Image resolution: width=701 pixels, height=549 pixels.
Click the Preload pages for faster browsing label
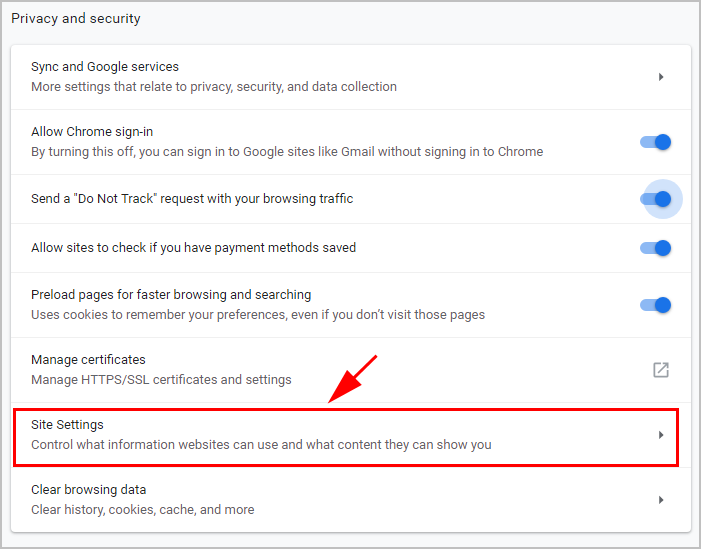(x=171, y=295)
